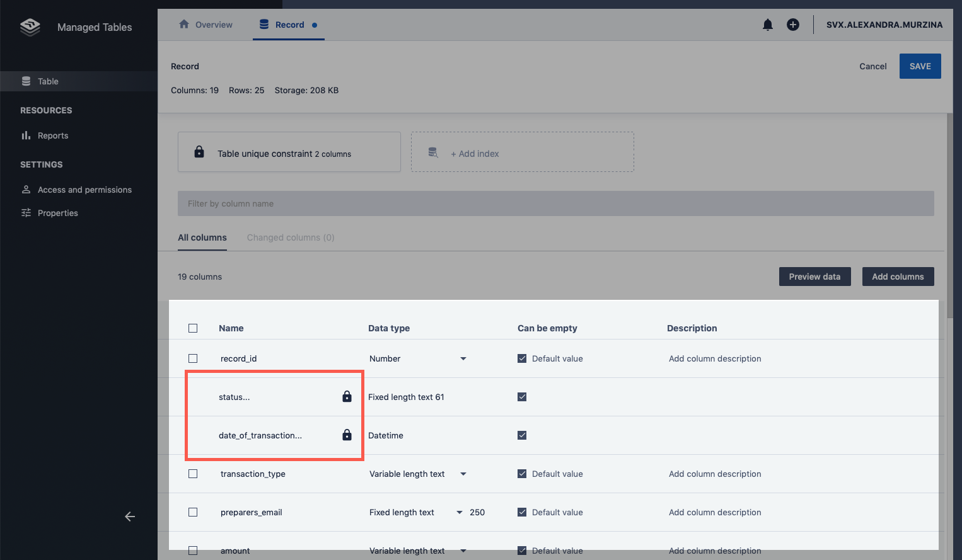This screenshot has height=560, width=962.
Task: Switch to the Overview tab
Action: coord(206,25)
